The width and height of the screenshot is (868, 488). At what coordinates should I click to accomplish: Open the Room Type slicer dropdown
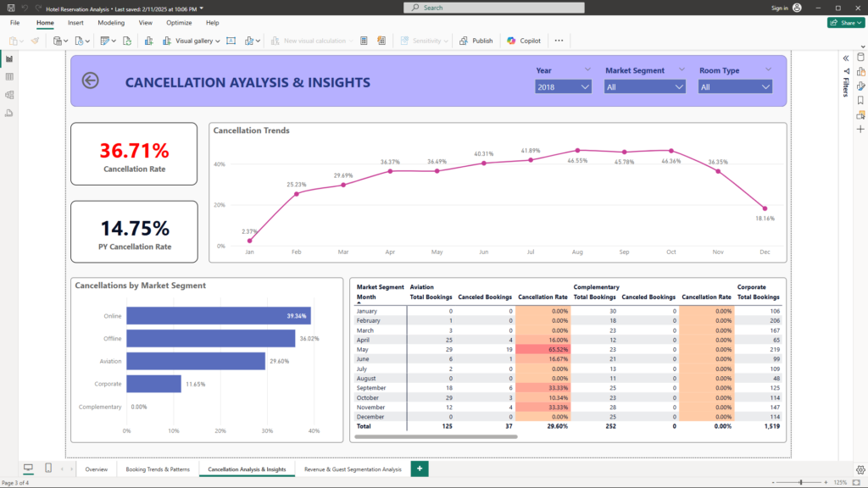pos(735,86)
